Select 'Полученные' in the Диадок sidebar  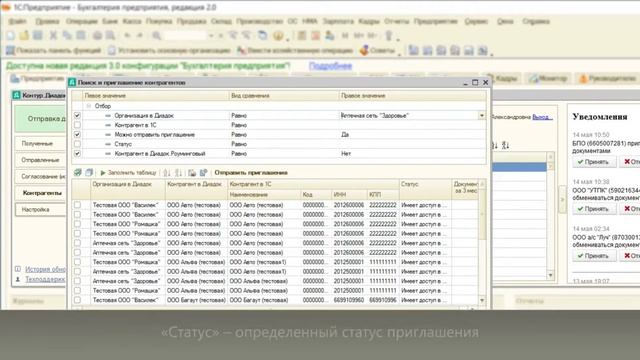(40, 144)
